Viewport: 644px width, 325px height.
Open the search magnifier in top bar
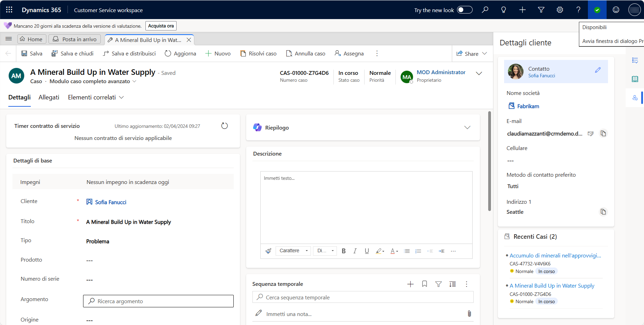485,10
